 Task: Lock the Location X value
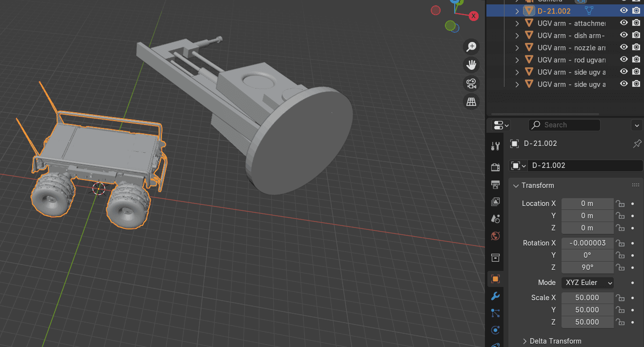pos(620,204)
